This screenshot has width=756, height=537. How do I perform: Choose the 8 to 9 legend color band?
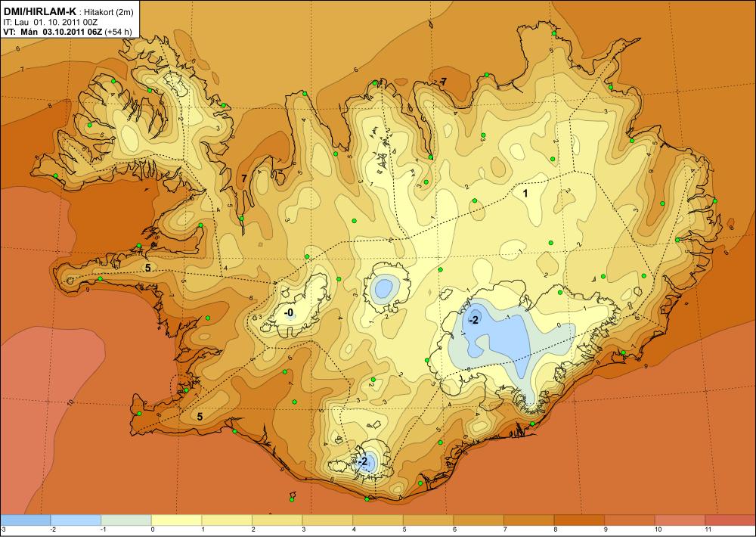(x=580, y=520)
